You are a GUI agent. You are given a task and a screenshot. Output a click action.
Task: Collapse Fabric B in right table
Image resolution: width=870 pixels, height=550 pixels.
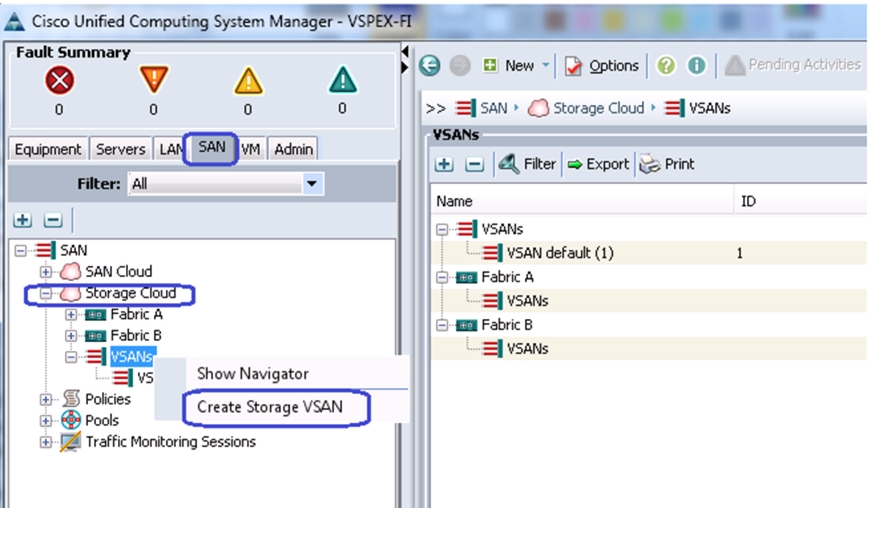click(x=442, y=325)
